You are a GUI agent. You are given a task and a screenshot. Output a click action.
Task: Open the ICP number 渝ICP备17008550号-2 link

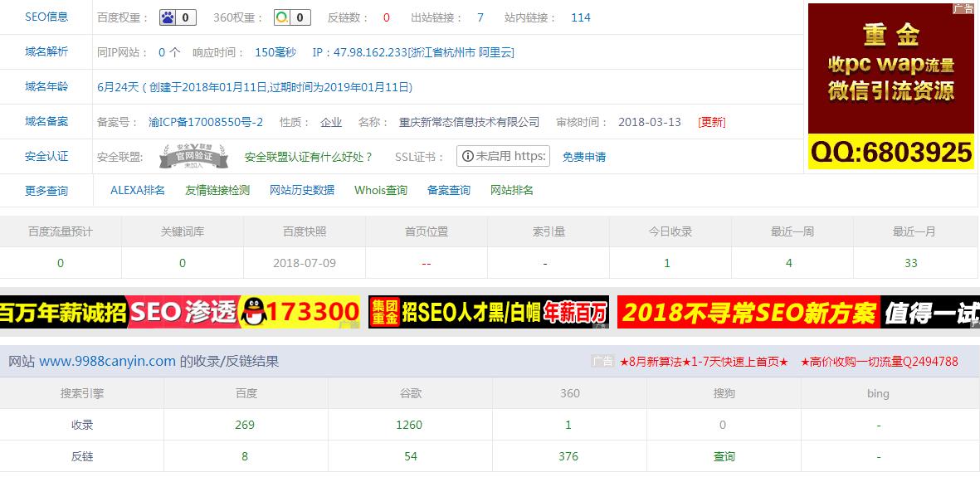click(206, 122)
